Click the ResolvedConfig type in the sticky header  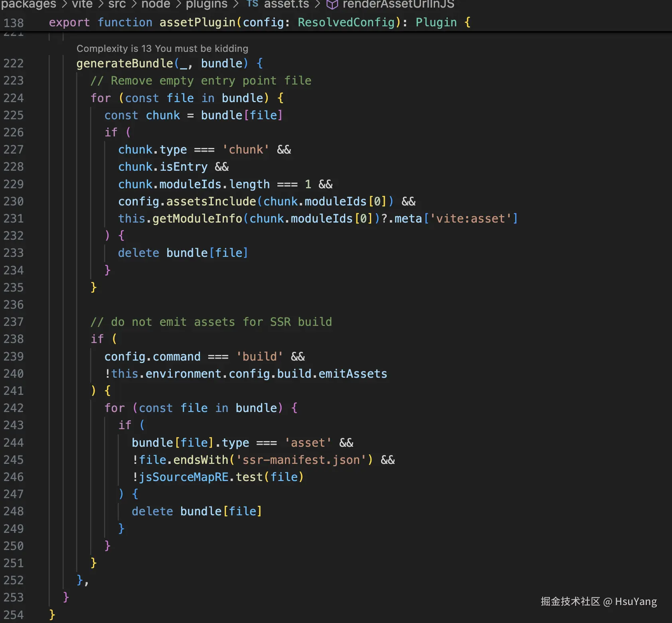coord(346,22)
